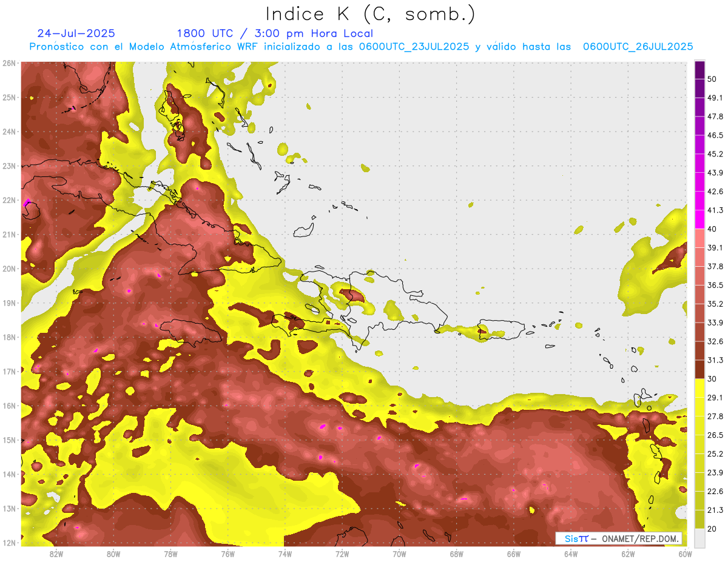Click the 'Pronóstico con el Modelo Atmósferico WRF' line

[361, 47]
